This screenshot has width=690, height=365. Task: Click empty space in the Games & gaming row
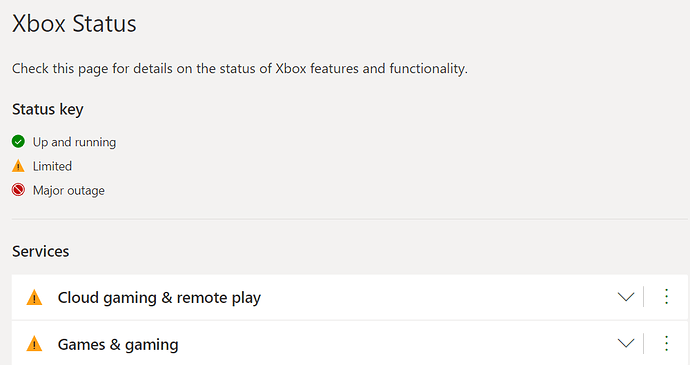[x=396, y=343]
